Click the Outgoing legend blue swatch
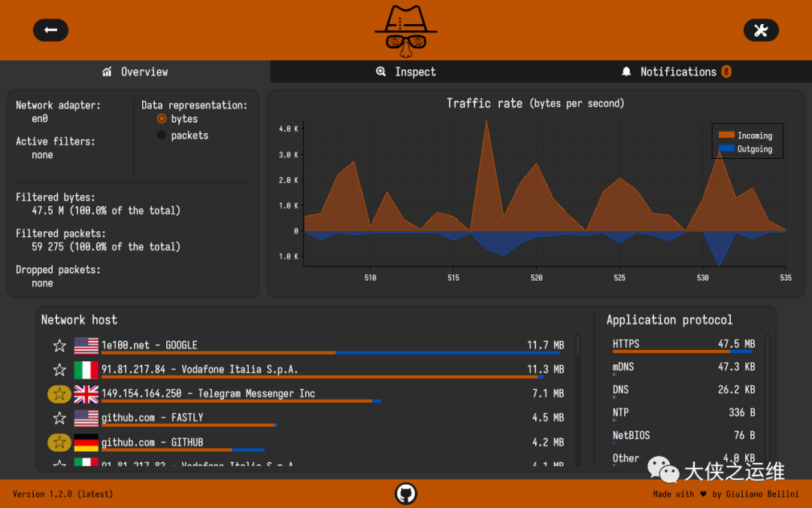The width and height of the screenshot is (812, 508). click(726, 148)
